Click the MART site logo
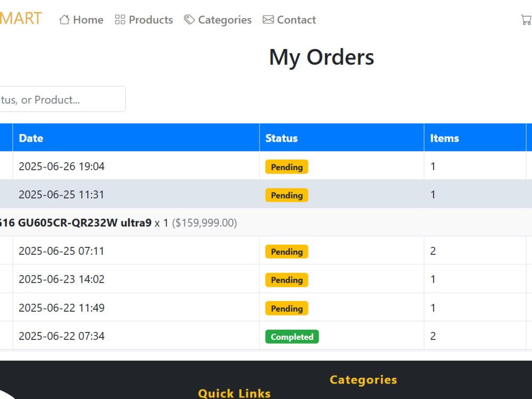Screen dimensions: 532x399 point(21,18)
